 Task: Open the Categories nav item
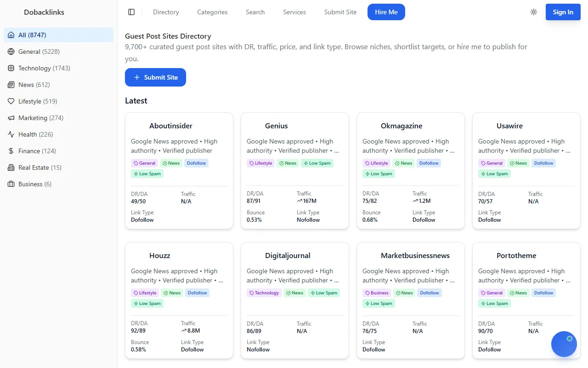(x=212, y=12)
